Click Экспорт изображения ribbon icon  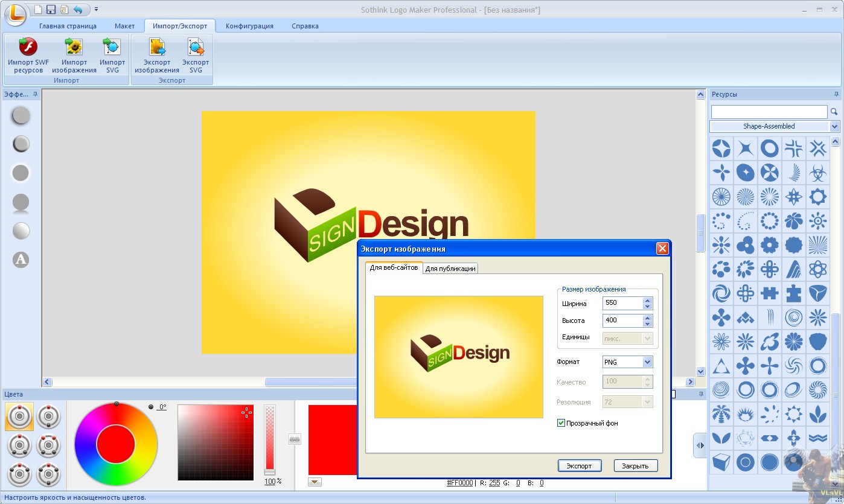(x=157, y=46)
